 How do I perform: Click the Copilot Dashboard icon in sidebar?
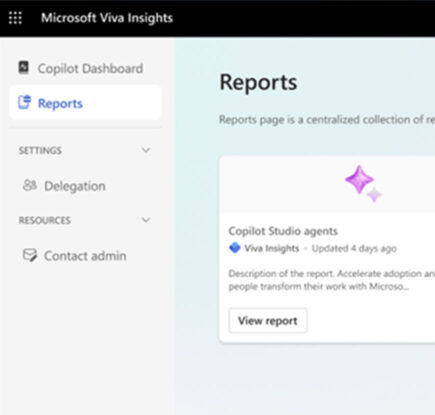(x=24, y=68)
